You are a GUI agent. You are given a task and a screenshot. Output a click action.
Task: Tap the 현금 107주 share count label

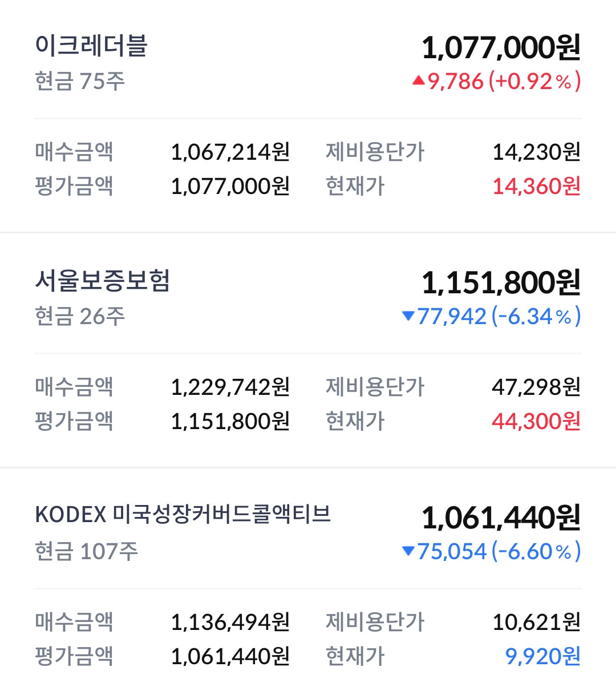(x=86, y=551)
